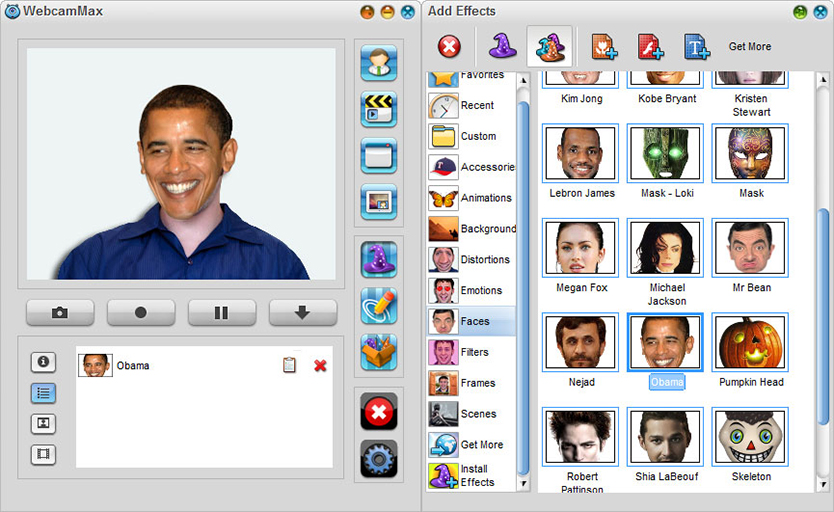Pause the video with pause button
The height and width of the screenshot is (512, 834).
222,312
